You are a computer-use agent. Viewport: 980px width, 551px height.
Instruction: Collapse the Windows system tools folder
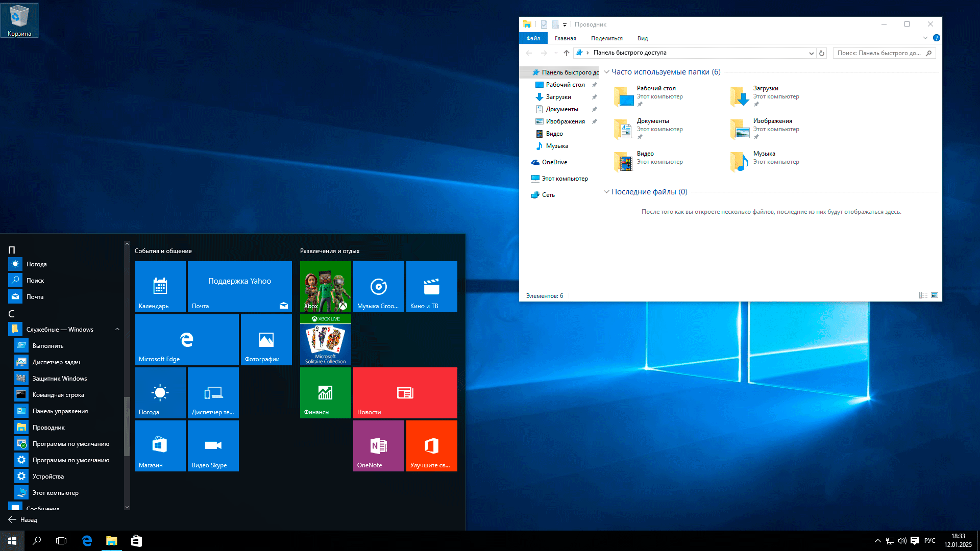coord(117,330)
